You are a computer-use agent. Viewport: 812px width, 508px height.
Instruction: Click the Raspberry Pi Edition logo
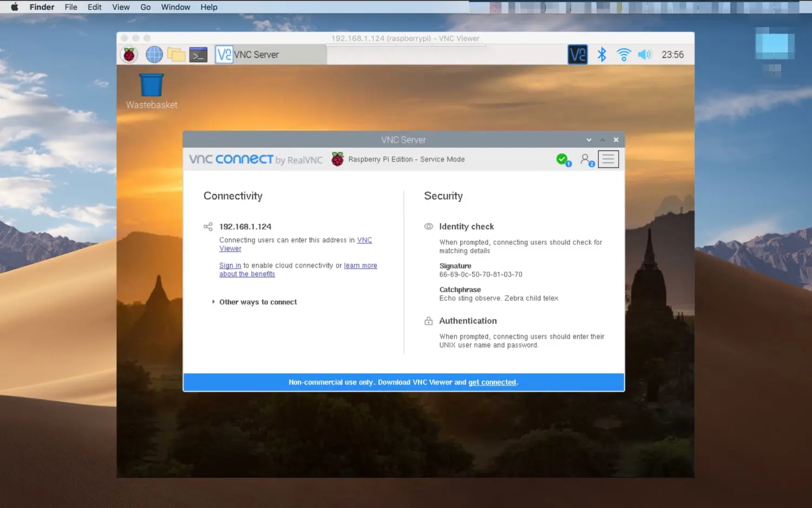point(337,159)
